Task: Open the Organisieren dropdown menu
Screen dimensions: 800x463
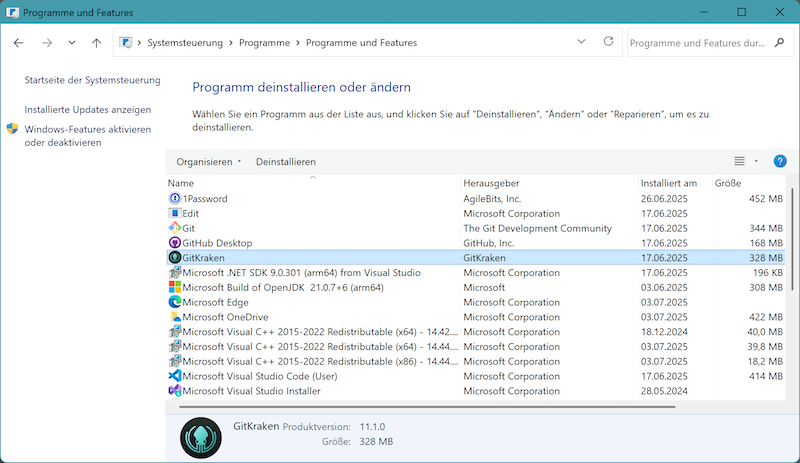Action: (209, 162)
